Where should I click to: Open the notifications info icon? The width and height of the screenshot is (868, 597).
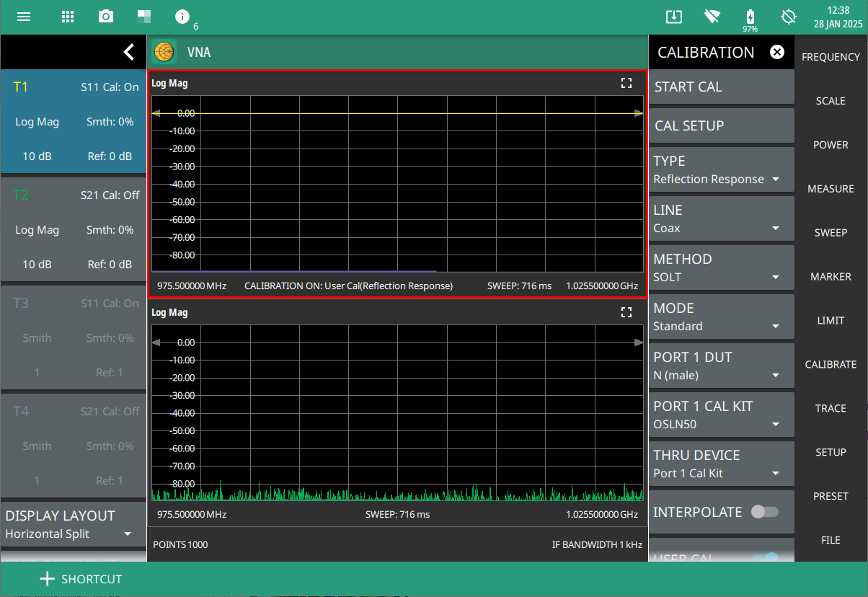point(182,17)
